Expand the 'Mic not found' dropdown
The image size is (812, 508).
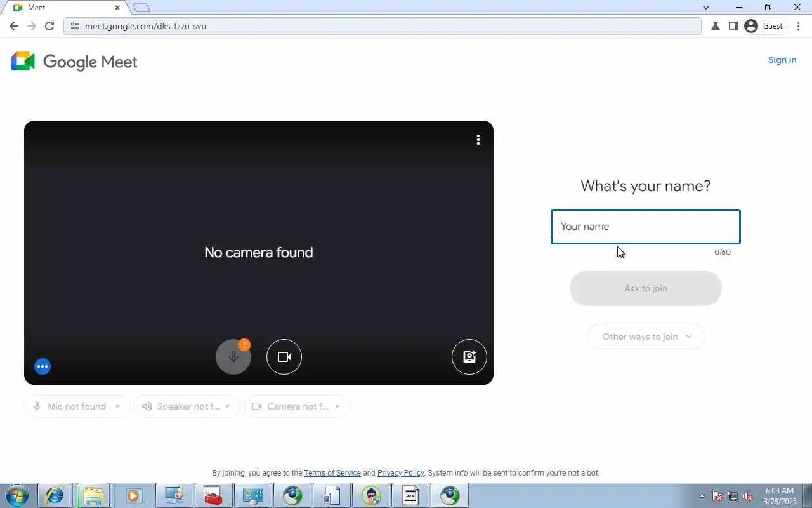77,406
